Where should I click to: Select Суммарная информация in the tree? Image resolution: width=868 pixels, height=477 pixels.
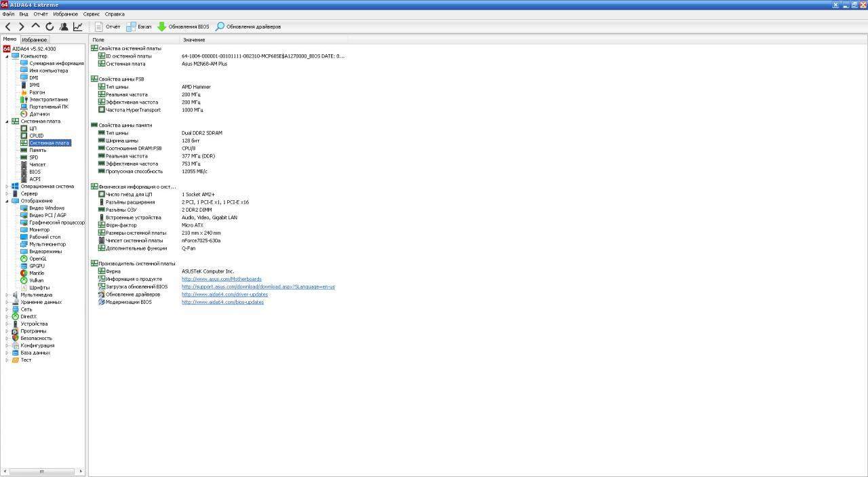(x=56, y=63)
